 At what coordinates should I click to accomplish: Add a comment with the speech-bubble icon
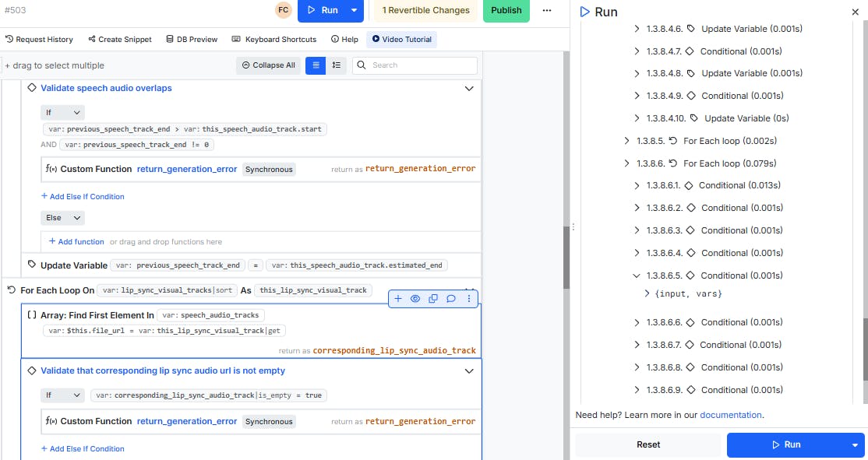point(450,299)
